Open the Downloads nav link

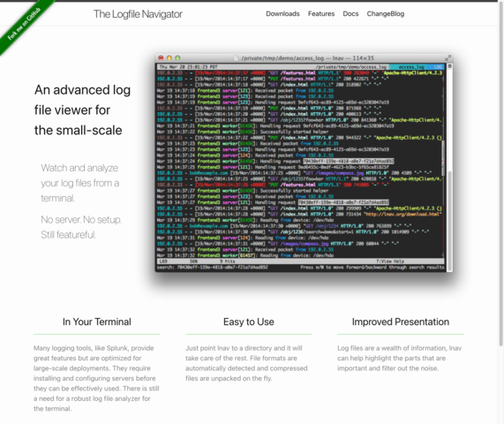click(x=282, y=14)
